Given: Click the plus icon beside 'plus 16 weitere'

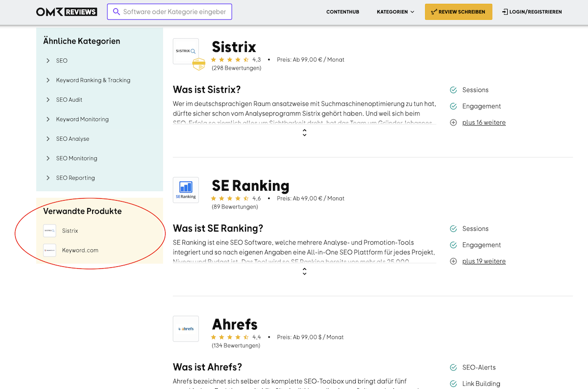Looking at the screenshot, I should click(453, 123).
